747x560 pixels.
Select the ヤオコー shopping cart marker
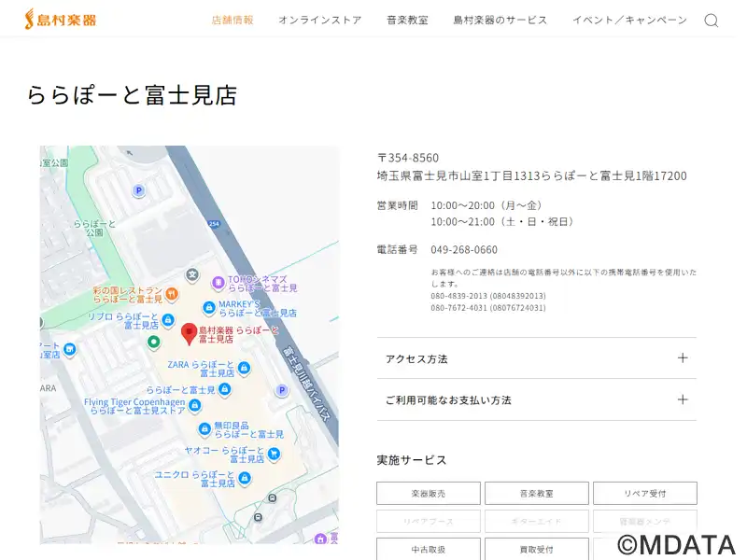(274, 454)
